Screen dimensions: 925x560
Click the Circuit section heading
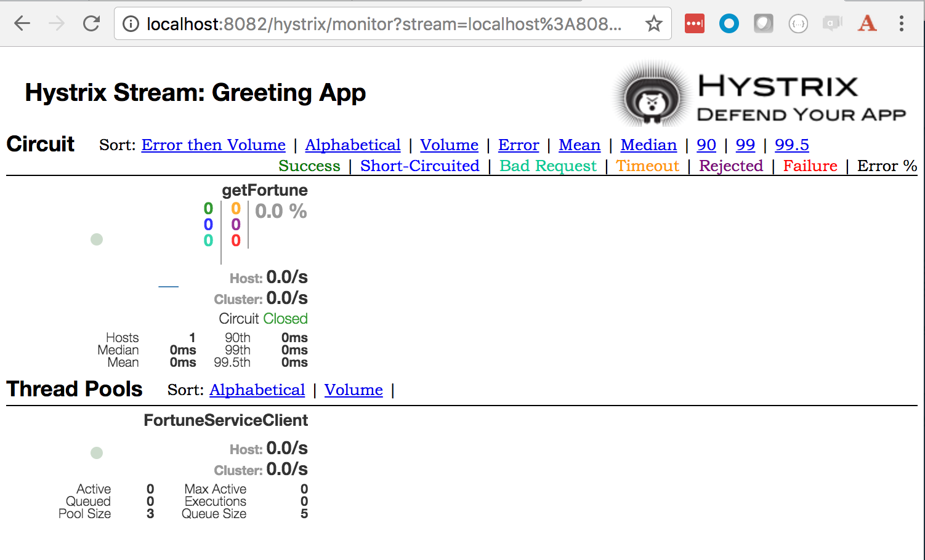pos(41,144)
